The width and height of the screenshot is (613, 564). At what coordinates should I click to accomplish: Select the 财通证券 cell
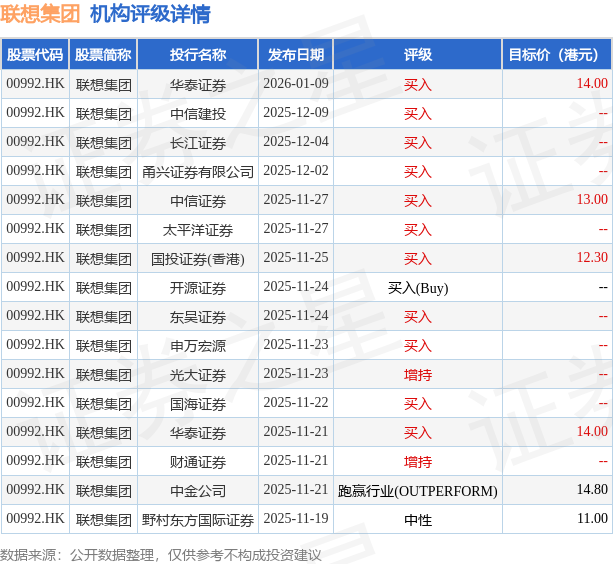click(198, 461)
